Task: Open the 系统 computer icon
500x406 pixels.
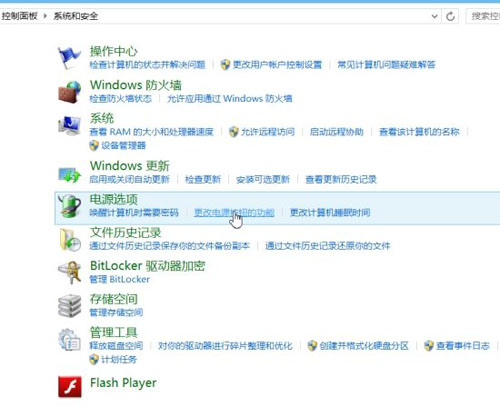Action: pyautogui.click(x=69, y=125)
